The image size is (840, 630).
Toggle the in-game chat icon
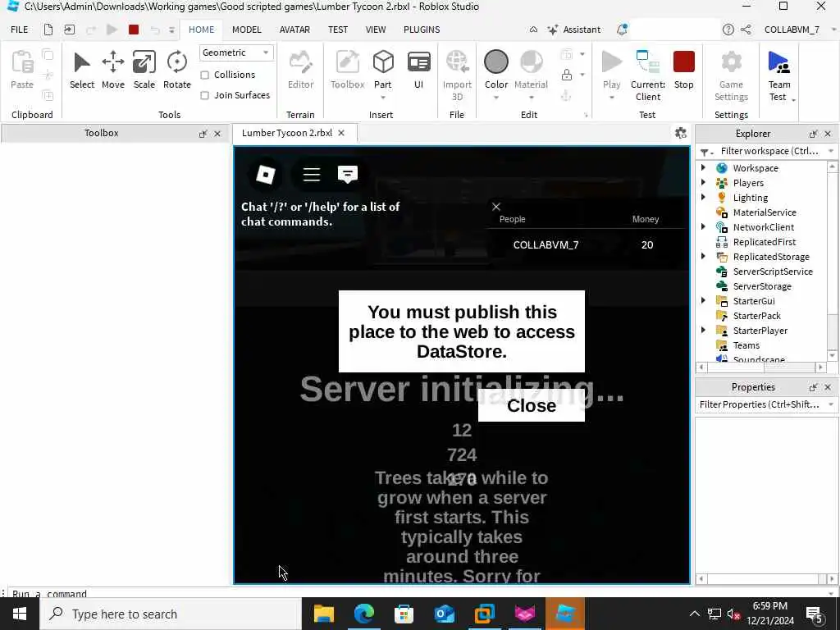click(x=348, y=175)
